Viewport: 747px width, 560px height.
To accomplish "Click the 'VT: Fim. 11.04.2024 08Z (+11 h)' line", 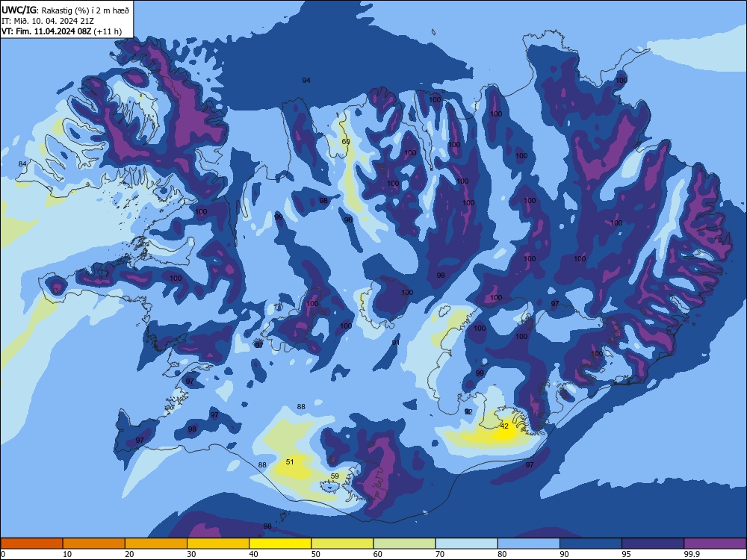I will pos(61,31).
